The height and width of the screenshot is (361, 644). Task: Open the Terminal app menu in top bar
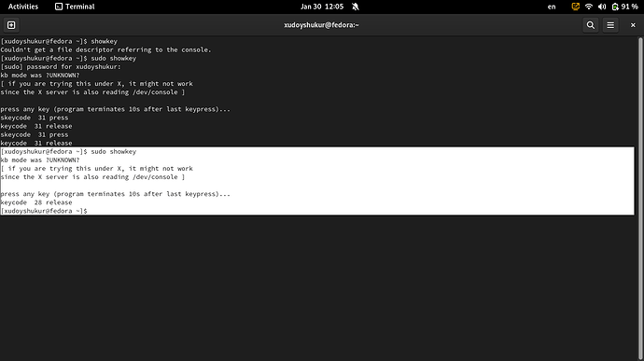pos(75,7)
